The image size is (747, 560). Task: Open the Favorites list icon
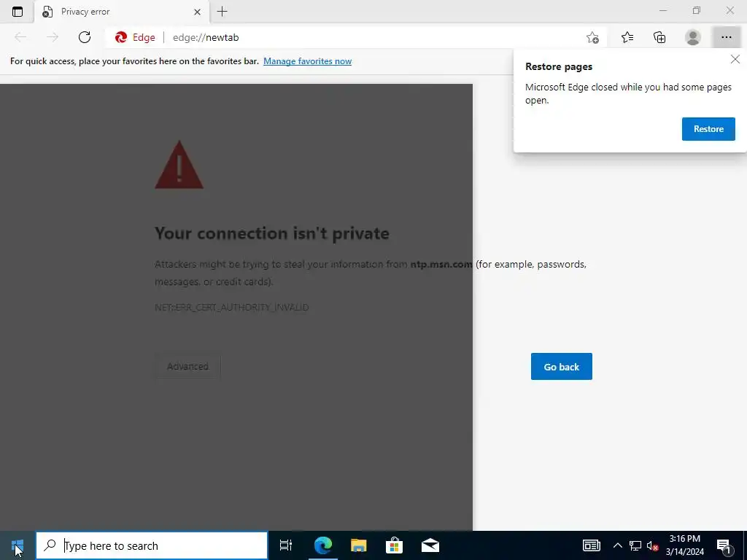(x=627, y=37)
